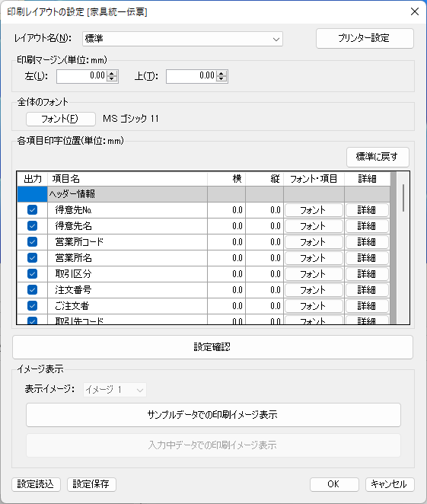This screenshot has width=427, height=504.
Task: Click the item list vertical scrollbar thumb
Action: (x=403, y=198)
